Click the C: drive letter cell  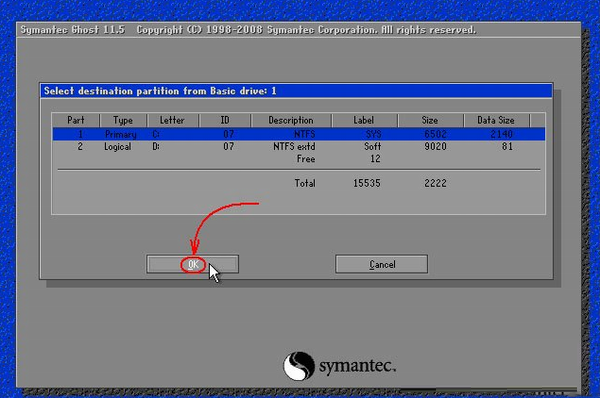(x=156, y=134)
